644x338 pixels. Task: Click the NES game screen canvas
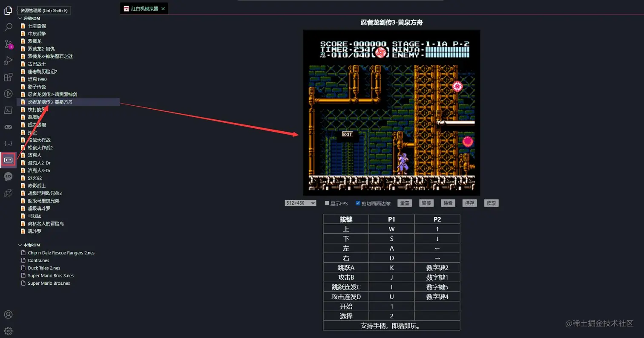(x=391, y=113)
